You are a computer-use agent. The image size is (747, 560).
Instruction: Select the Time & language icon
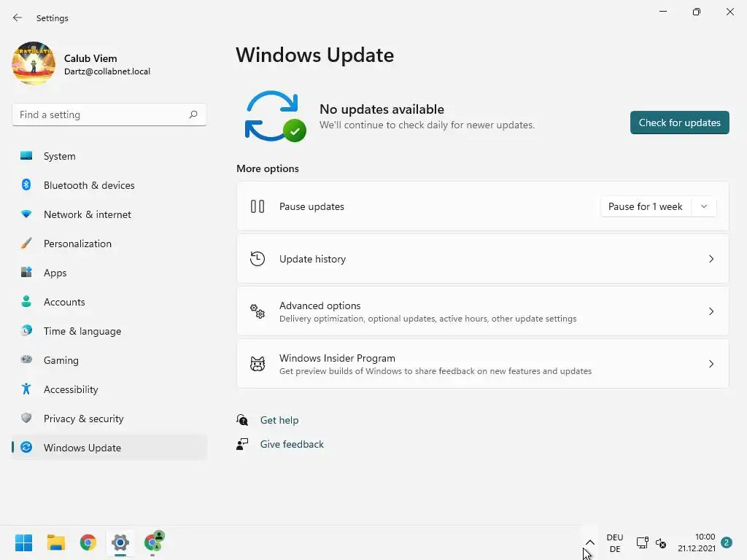click(x=26, y=330)
